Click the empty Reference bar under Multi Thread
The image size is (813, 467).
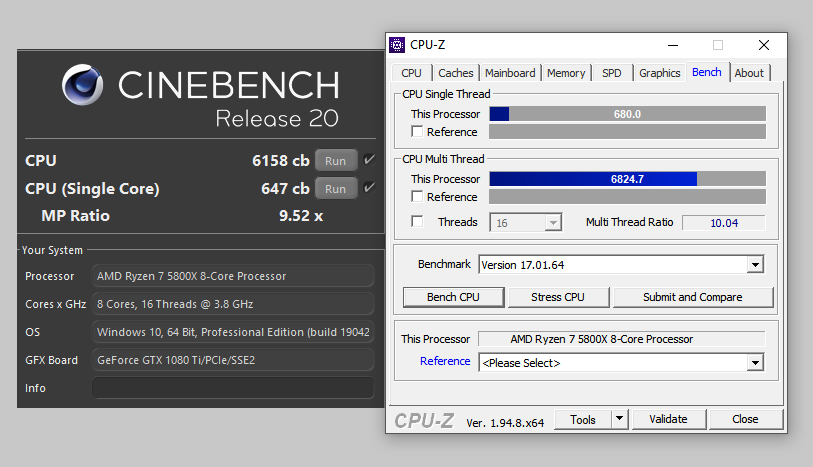(627, 196)
